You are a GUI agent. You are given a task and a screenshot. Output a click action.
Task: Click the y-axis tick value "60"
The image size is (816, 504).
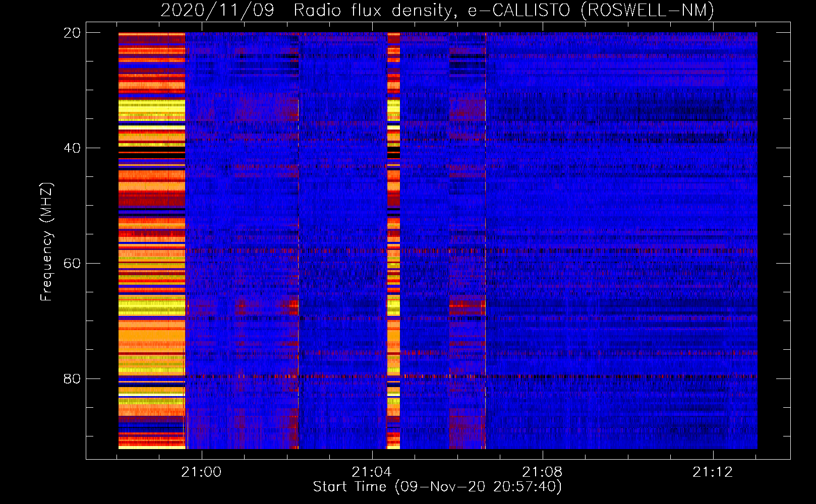(72, 264)
